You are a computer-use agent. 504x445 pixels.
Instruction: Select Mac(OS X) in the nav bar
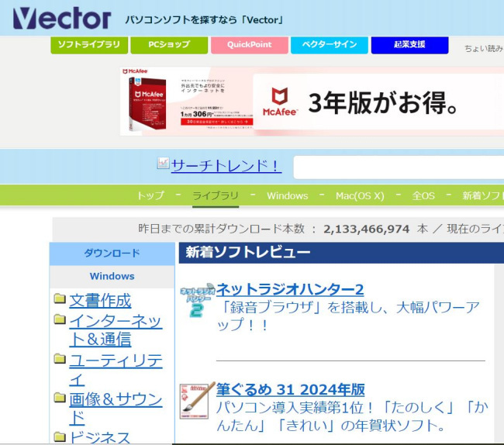(x=360, y=195)
